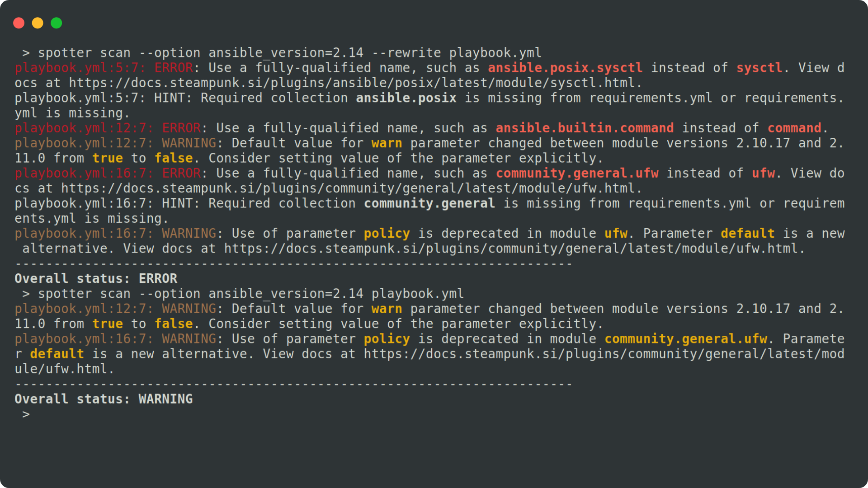Click the first command containing the --rewrite flag

pos(289,53)
